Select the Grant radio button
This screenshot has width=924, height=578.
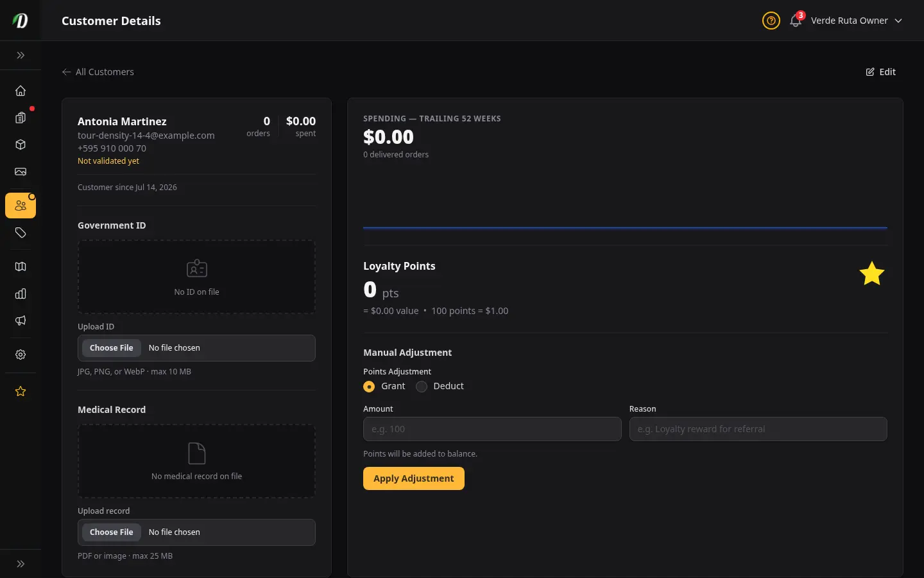[x=369, y=387]
